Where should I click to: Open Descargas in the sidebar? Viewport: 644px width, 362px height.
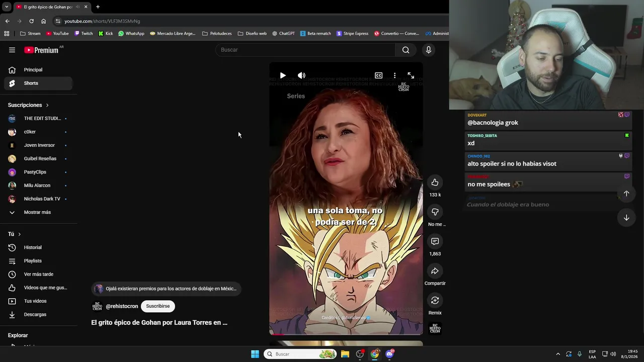tap(38, 315)
